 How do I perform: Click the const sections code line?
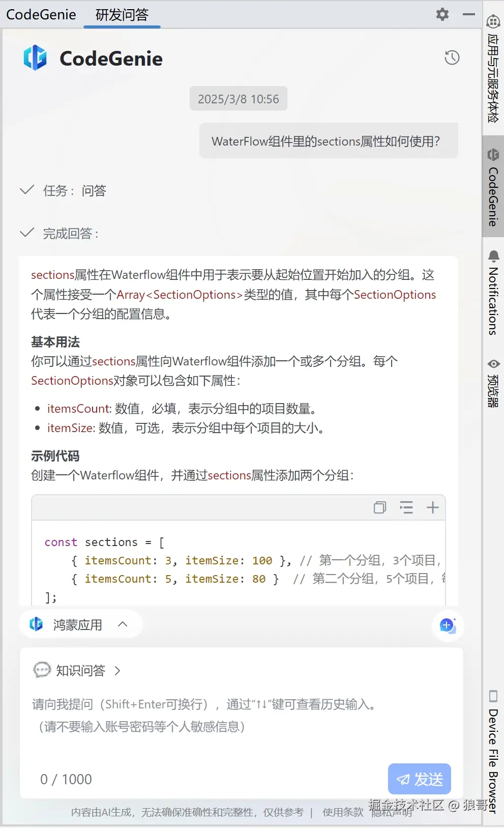pos(104,542)
